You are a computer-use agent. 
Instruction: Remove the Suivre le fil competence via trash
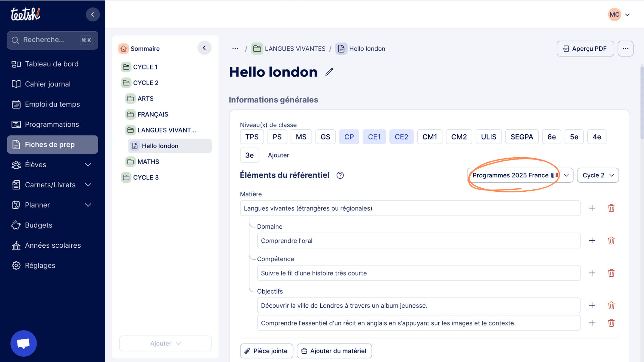tap(611, 273)
